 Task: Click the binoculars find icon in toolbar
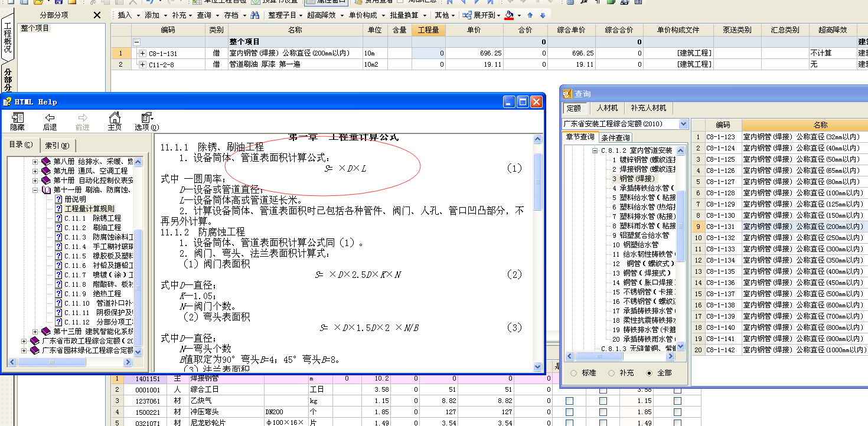click(x=254, y=15)
